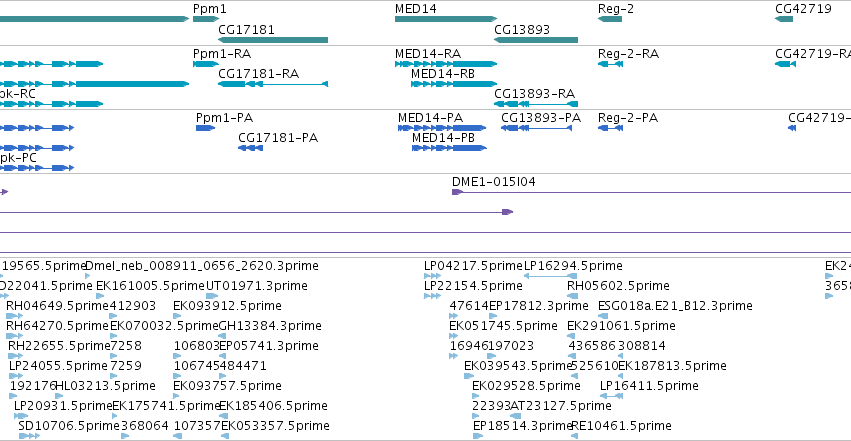The width and height of the screenshot is (851, 441).
Task: Open EST HL03213.5prime
Action: pyautogui.click(x=106, y=386)
